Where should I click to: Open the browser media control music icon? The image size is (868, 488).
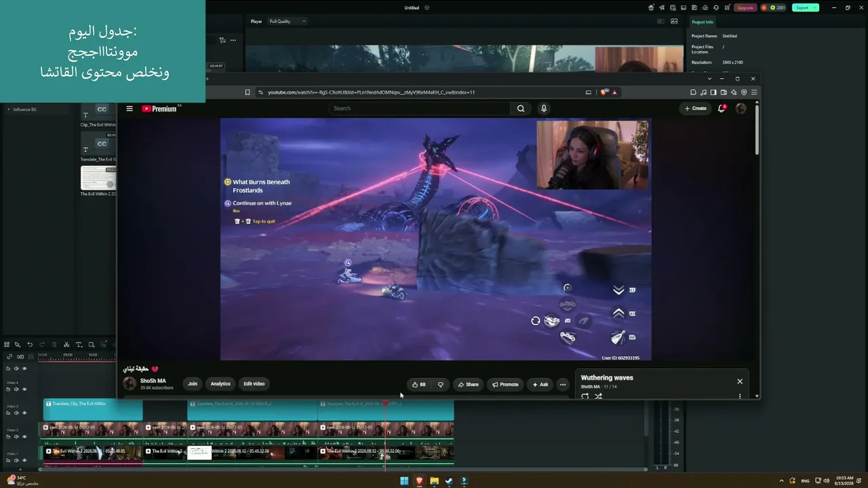(703, 92)
